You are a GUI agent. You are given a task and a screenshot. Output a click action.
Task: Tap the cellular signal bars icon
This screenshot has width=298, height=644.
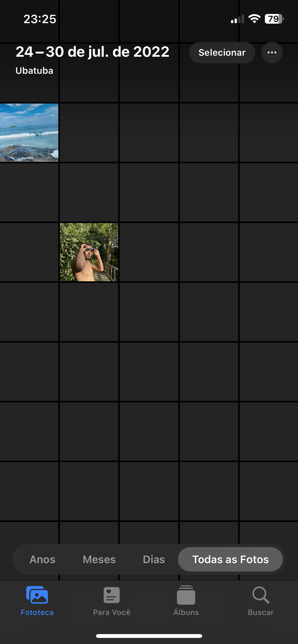coord(237,19)
